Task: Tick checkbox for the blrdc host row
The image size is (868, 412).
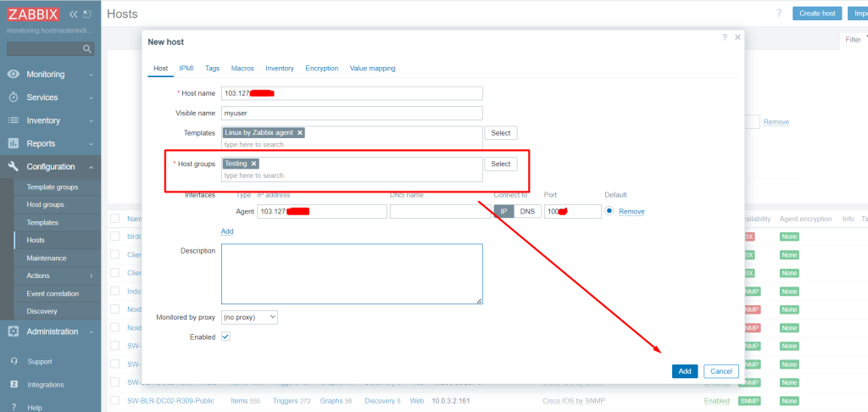Action: click(114, 237)
